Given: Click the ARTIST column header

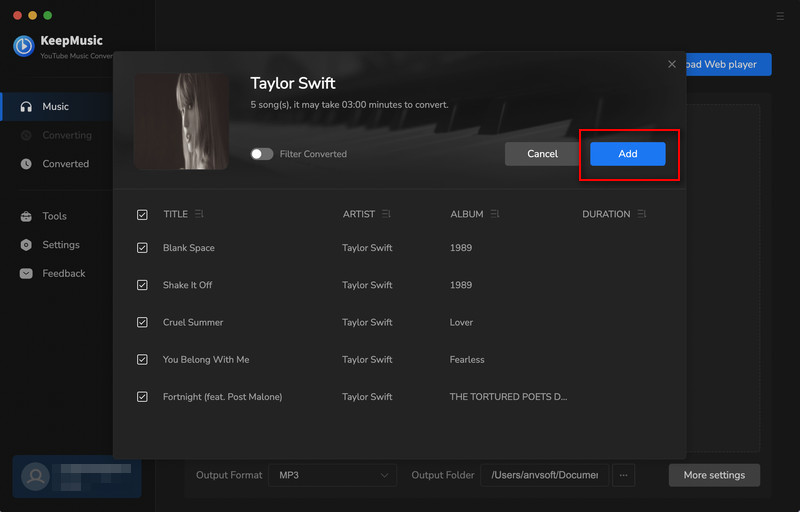Looking at the screenshot, I should (x=359, y=214).
